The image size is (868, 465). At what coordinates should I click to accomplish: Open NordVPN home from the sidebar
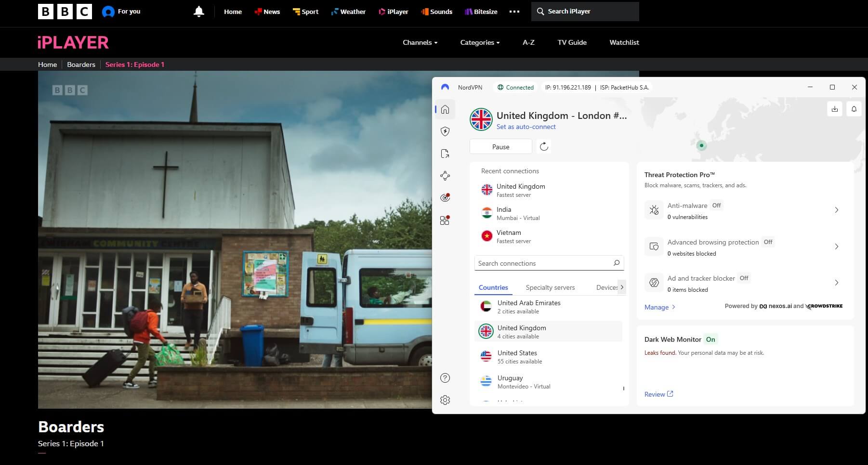(445, 109)
